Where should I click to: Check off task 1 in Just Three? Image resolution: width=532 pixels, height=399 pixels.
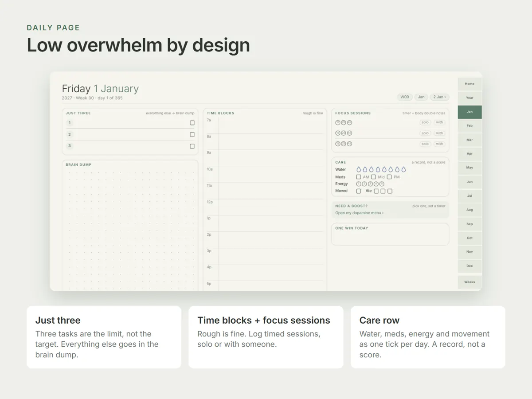click(192, 123)
